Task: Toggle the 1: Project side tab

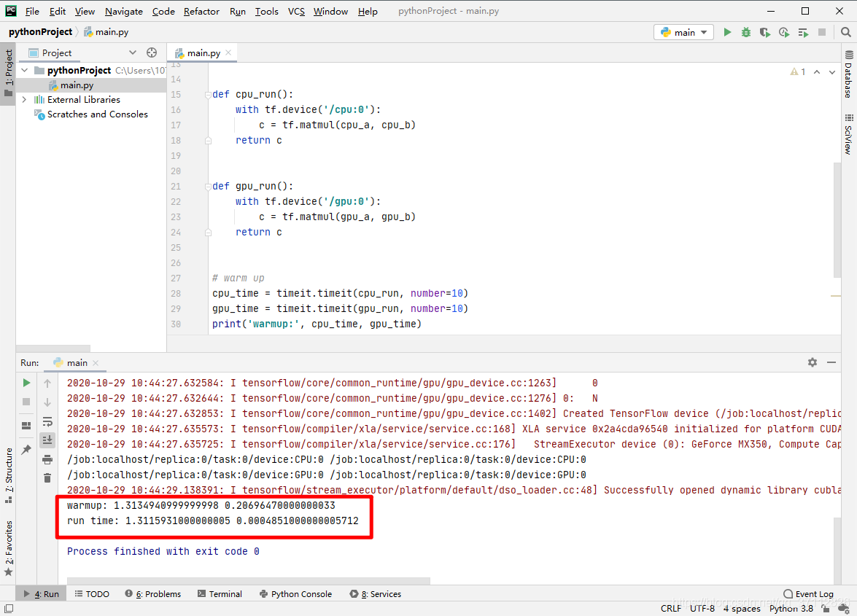Action: (x=8, y=73)
